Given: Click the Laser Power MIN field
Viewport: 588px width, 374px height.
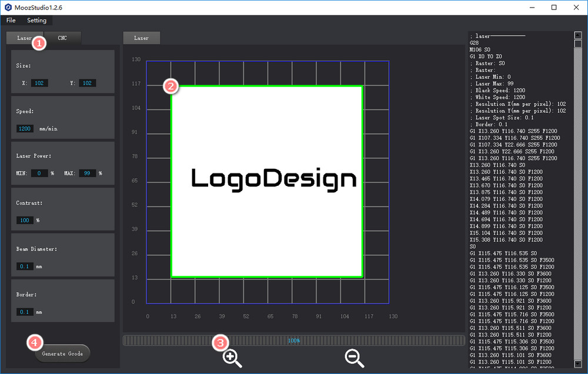Looking at the screenshot, I should (40, 173).
